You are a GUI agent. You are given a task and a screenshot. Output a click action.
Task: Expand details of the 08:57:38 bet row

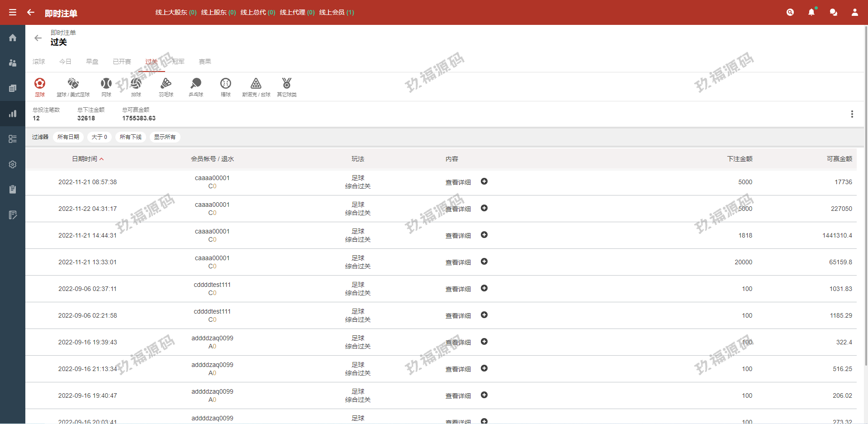(x=484, y=181)
